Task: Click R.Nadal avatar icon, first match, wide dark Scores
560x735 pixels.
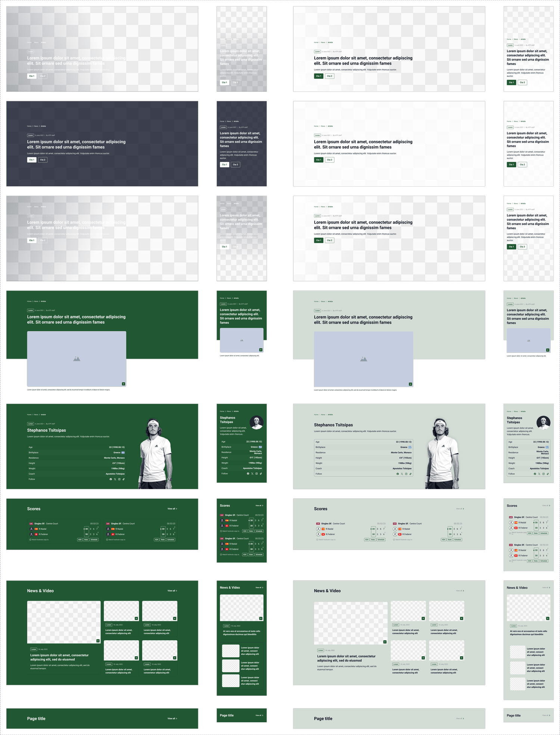Action: click(x=31, y=529)
